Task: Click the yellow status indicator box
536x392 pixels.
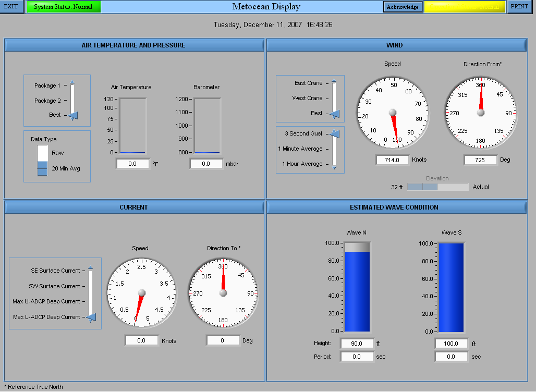Action: pos(464,7)
